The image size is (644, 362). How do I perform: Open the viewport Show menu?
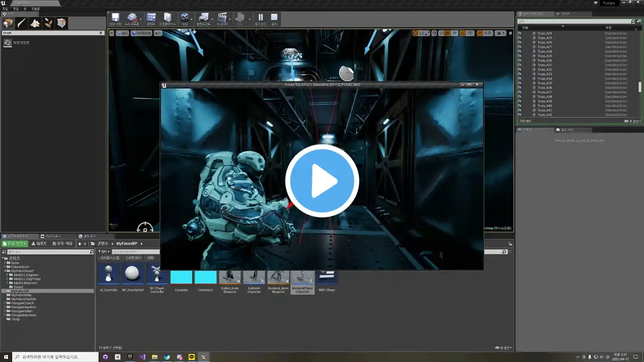coord(157,33)
